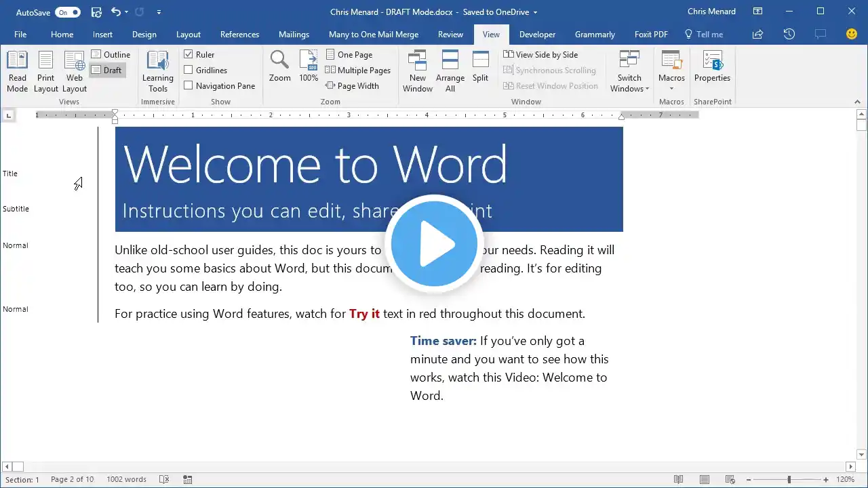Click the 120% zoom level button

pos(845,479)
